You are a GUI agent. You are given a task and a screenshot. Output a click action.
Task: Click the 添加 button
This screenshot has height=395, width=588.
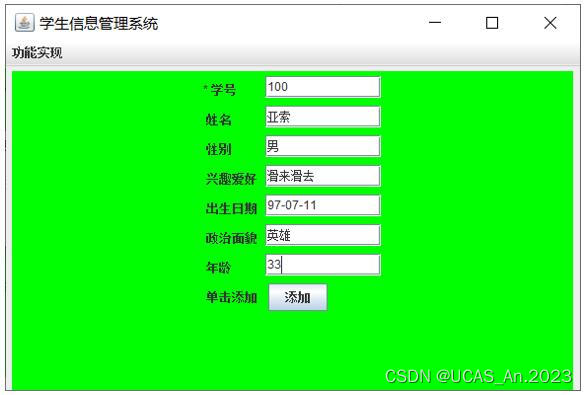298,297
